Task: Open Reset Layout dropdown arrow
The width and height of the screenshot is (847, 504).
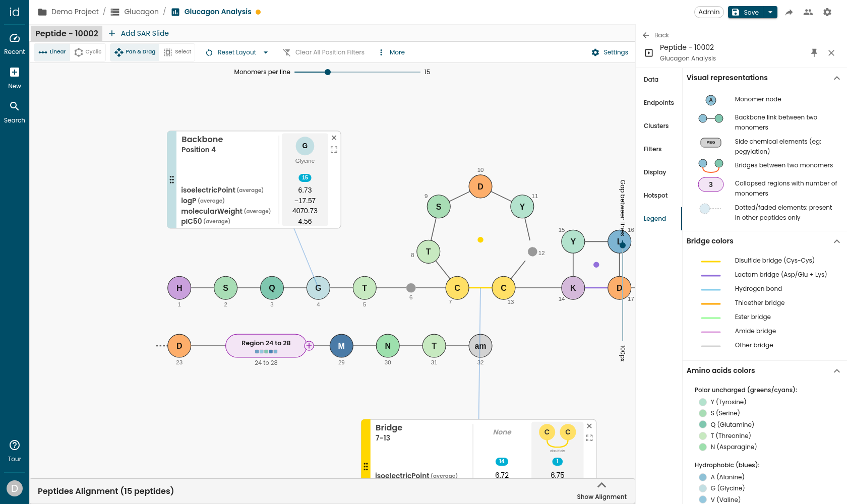Action: coord(266,52)
